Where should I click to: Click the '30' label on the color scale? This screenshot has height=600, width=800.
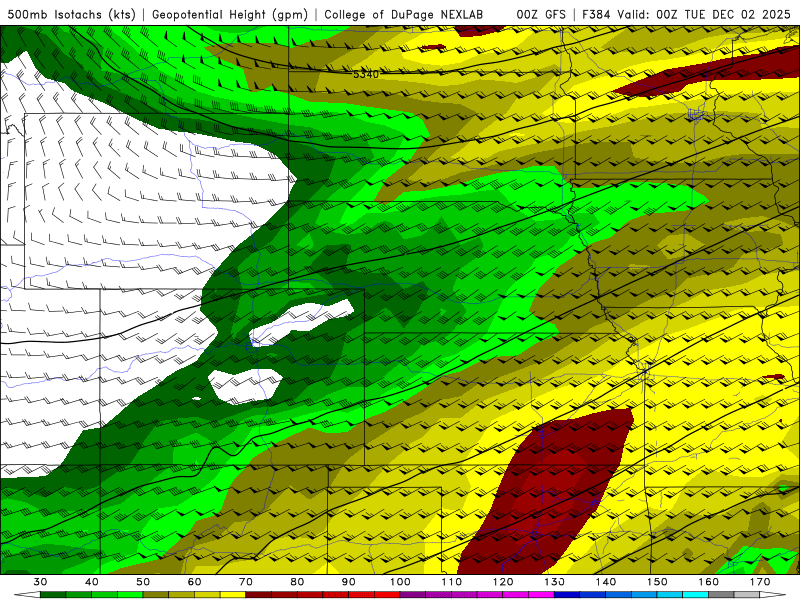point(40,582)
